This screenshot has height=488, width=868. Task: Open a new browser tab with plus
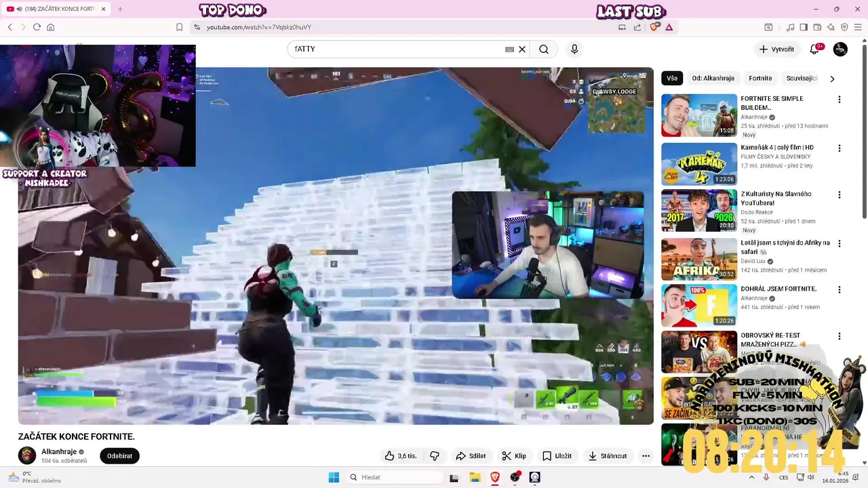(120, 9)
